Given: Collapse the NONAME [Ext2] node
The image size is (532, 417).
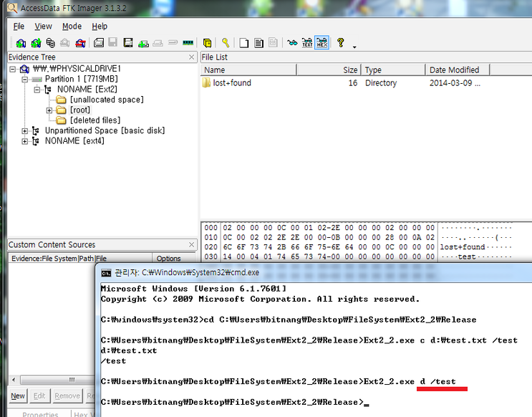Looking at the screenshot, I should click(37, 90).
